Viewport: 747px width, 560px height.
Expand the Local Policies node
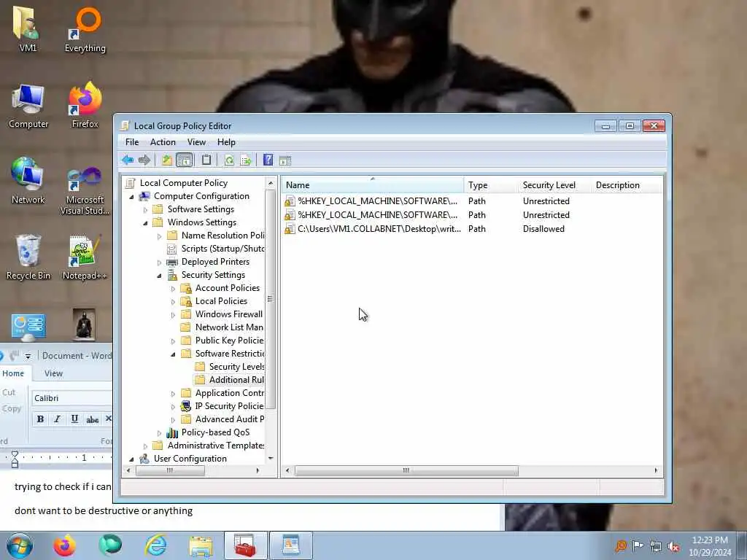174,301
